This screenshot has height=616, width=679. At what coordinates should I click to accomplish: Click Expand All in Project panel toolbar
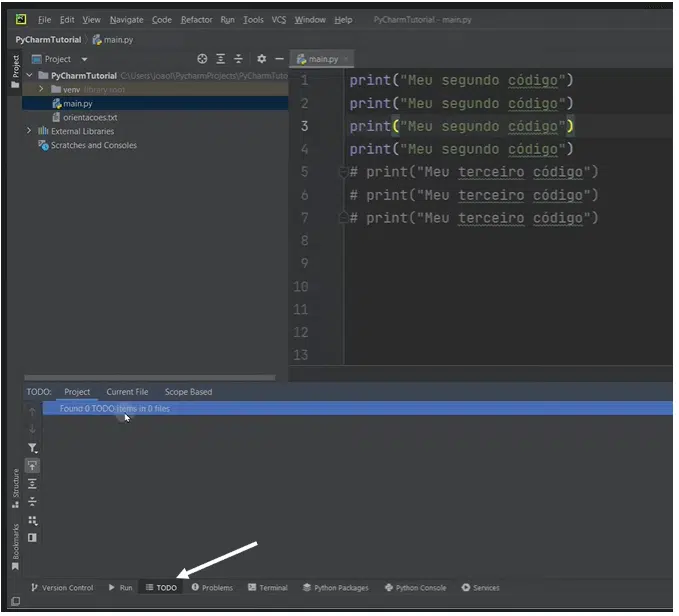[221, 59]
